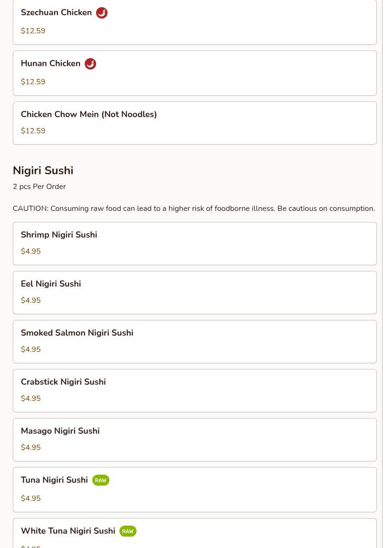This screenshot has width=392, height=548.
Task: Click the raw food CAUTION notice text
Action: click(x=194, y=209)
